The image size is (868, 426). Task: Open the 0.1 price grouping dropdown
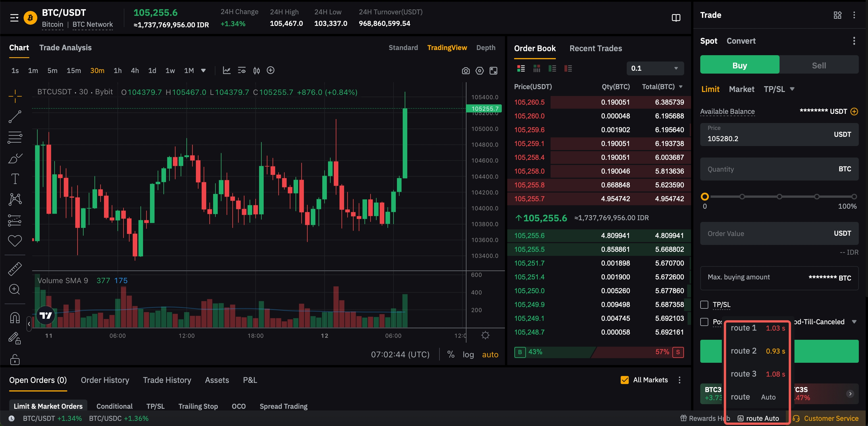coord(655,68)
